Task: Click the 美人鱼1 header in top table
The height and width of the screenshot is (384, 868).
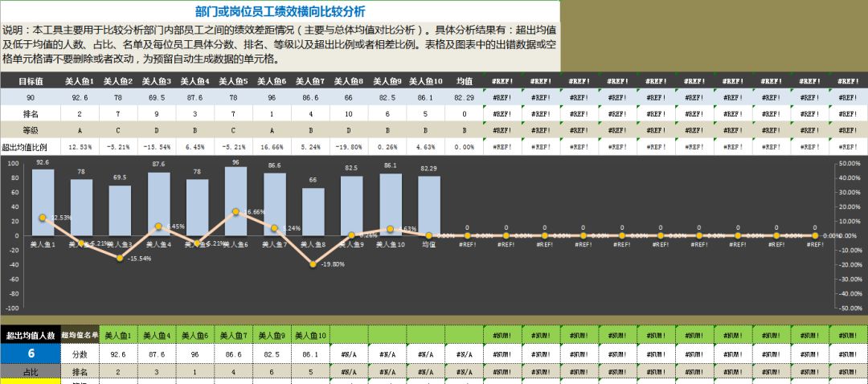Action: click(80, 81)
